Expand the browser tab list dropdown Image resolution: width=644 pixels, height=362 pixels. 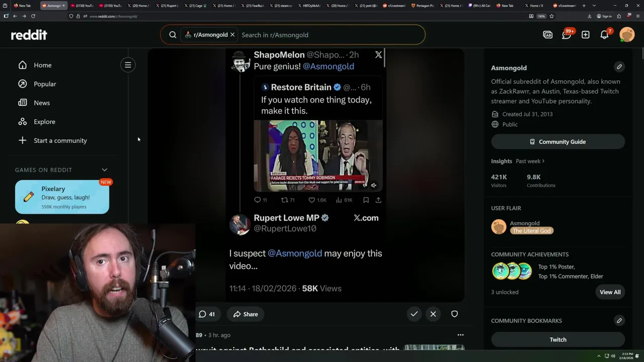[594, 6]
